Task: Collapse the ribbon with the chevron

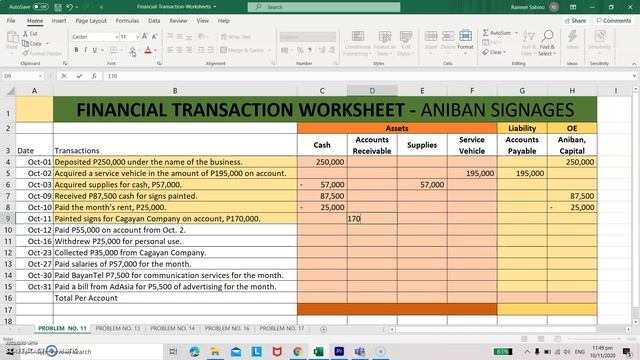Action: [x=634, y=64]
